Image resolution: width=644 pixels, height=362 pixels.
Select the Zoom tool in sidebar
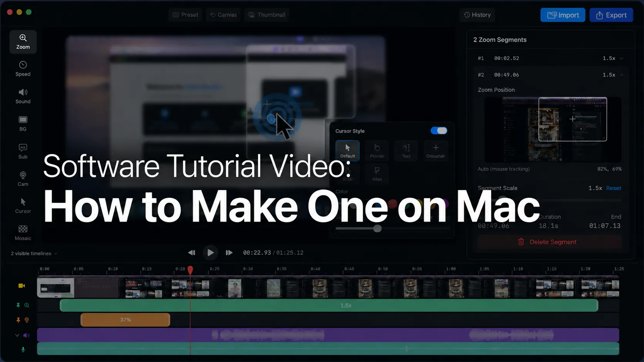23,42
